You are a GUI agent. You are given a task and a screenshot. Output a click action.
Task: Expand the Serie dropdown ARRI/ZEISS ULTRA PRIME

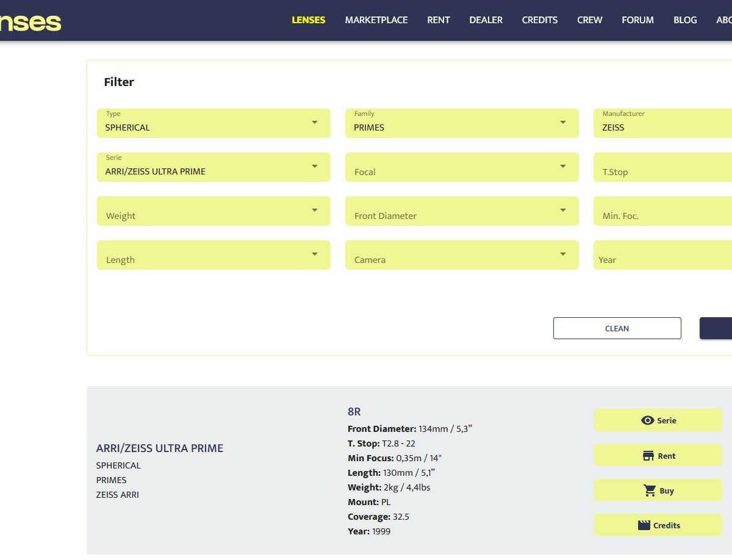(213, 167)
